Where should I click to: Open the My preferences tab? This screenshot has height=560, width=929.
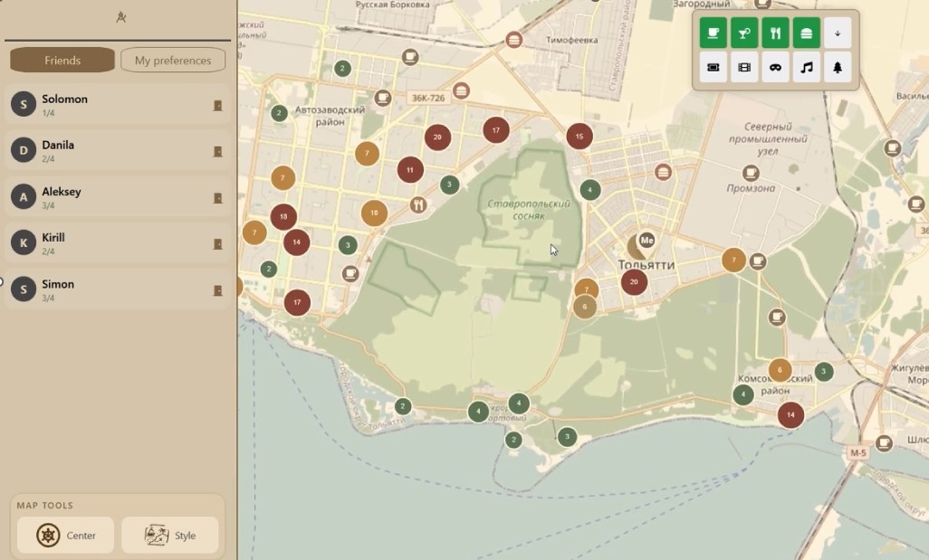[x=173, y=60]
